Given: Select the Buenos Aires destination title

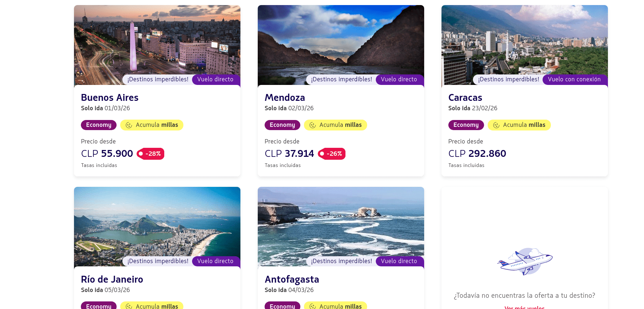Looking at the screenshot, I should 110,98.
